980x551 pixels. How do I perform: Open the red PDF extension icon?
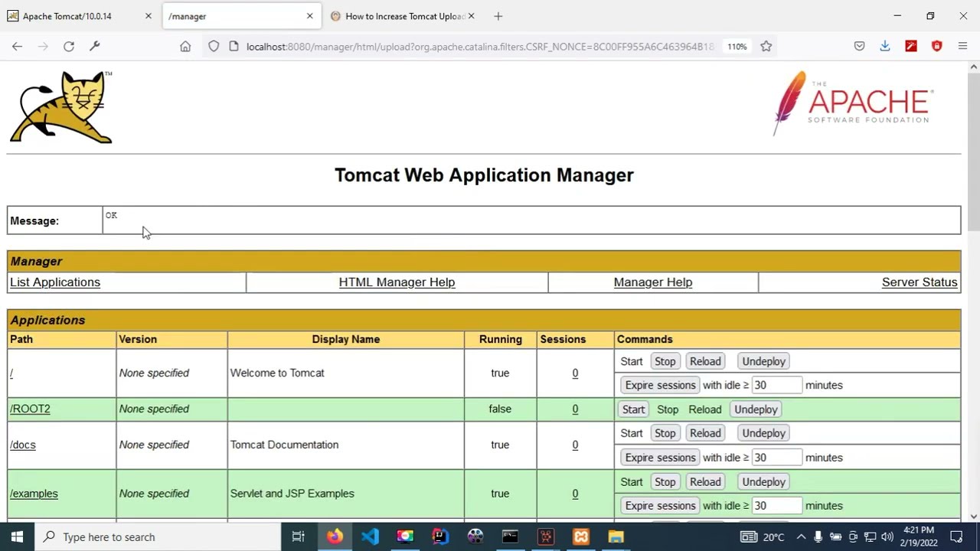(x=911, y=47)
